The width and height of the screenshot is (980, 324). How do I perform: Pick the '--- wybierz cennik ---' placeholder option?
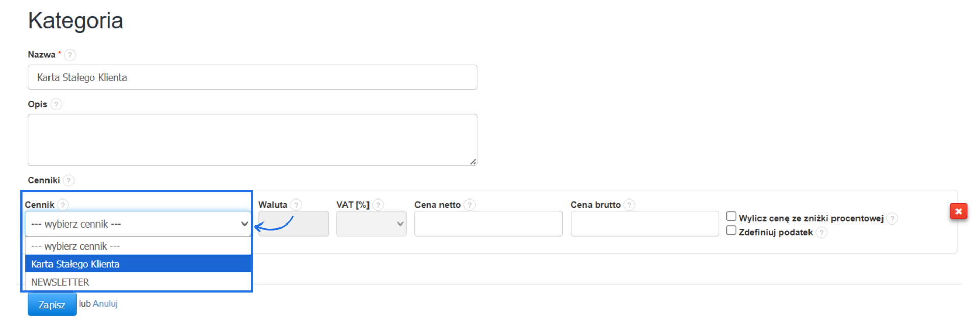point(138,246)
